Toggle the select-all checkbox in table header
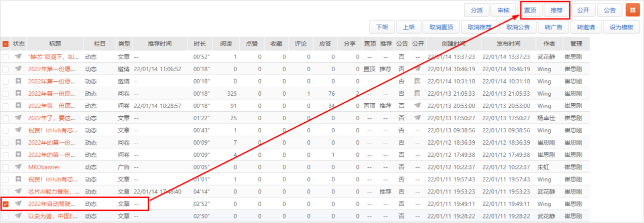 (x=5, y=44)
